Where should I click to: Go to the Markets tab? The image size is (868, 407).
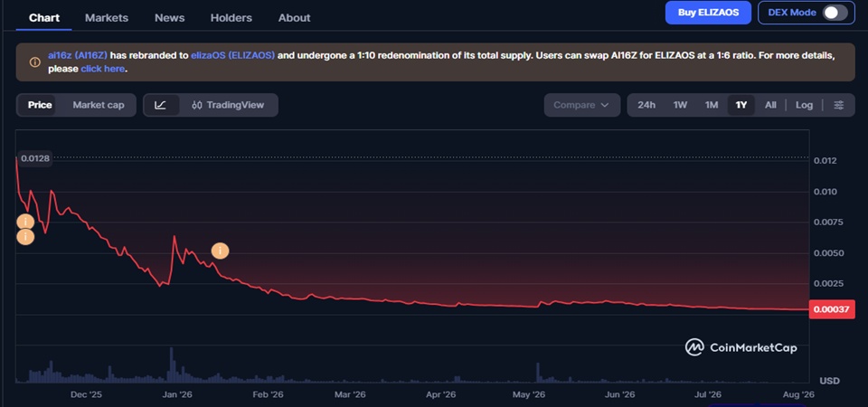click(x=107, y=18)
